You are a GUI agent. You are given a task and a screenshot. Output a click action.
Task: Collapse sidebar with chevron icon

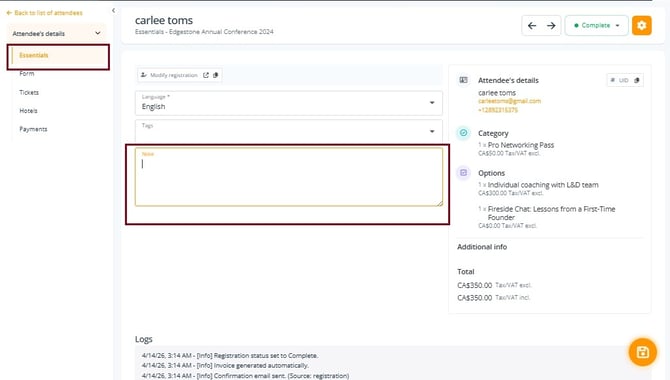click(x=113, y=10)
